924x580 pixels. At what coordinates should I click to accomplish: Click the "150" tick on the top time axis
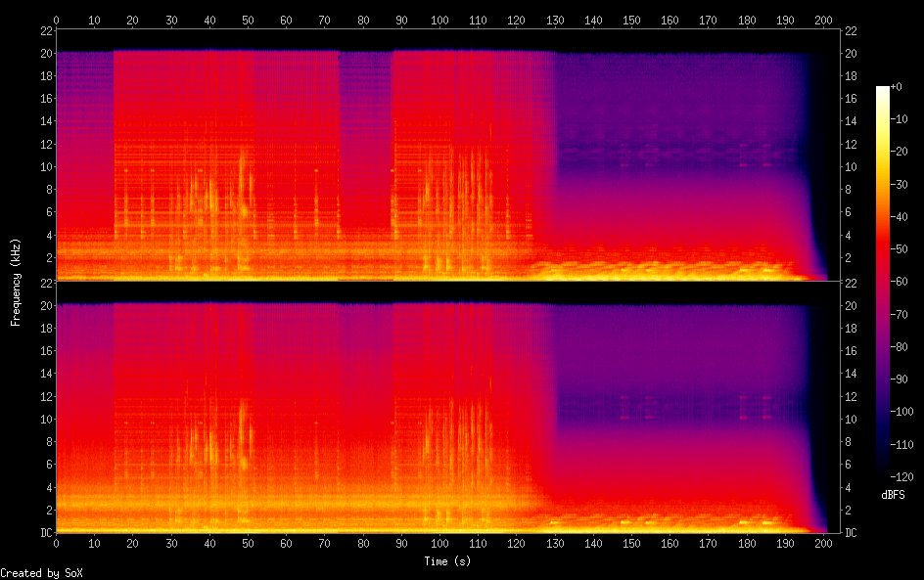click(631, 20)
